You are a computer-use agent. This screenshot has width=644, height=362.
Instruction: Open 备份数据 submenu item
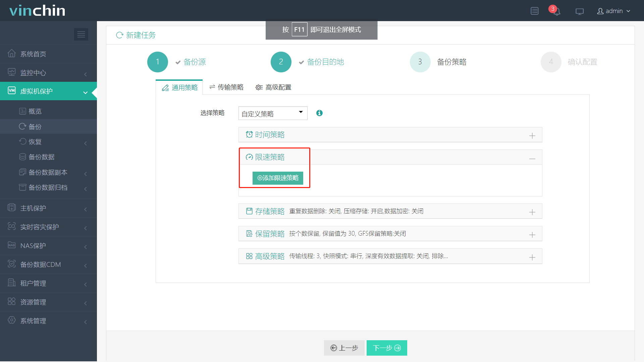(x=48, y=157)
